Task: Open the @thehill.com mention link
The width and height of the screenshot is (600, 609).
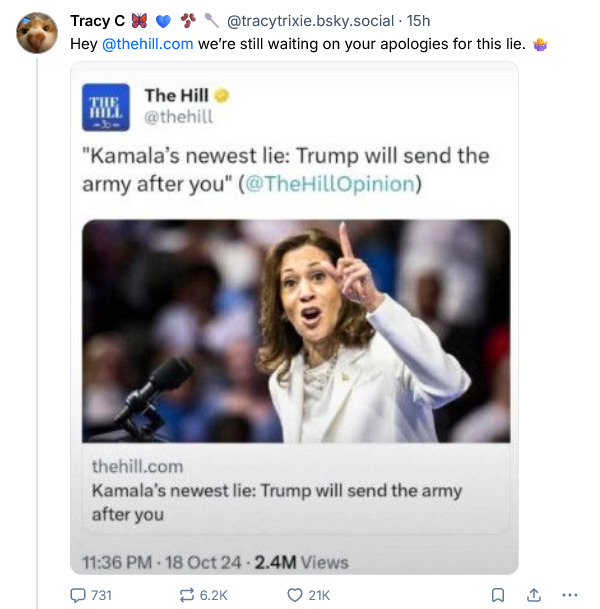Action: click(x=147, y=44)
